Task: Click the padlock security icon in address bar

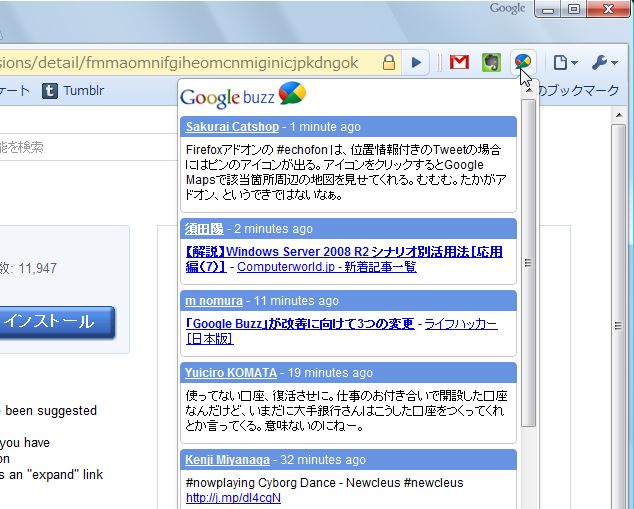Action: (x=389, y=62)
